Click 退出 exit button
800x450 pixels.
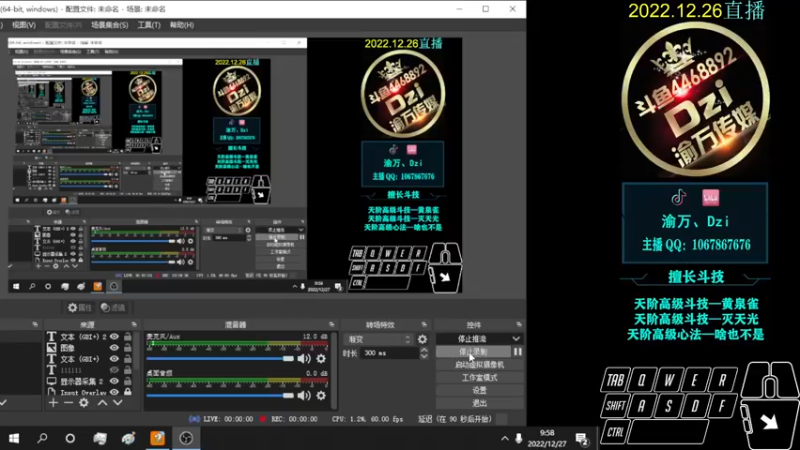[480, 403]
